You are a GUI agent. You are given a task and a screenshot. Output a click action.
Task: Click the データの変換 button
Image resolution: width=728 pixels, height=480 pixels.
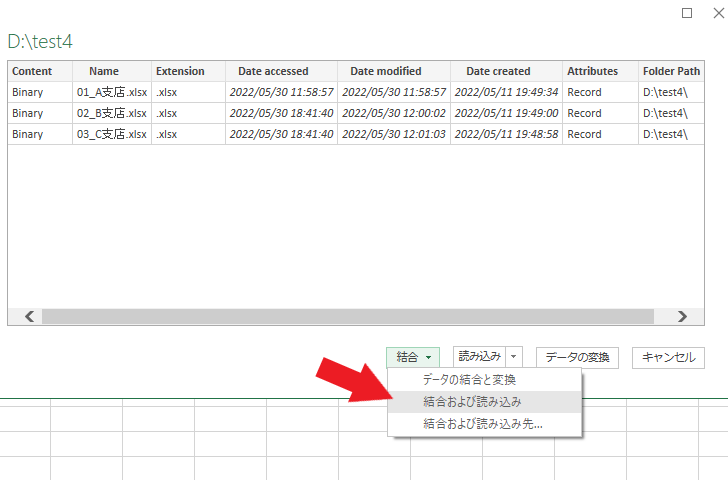coord(577,357)
